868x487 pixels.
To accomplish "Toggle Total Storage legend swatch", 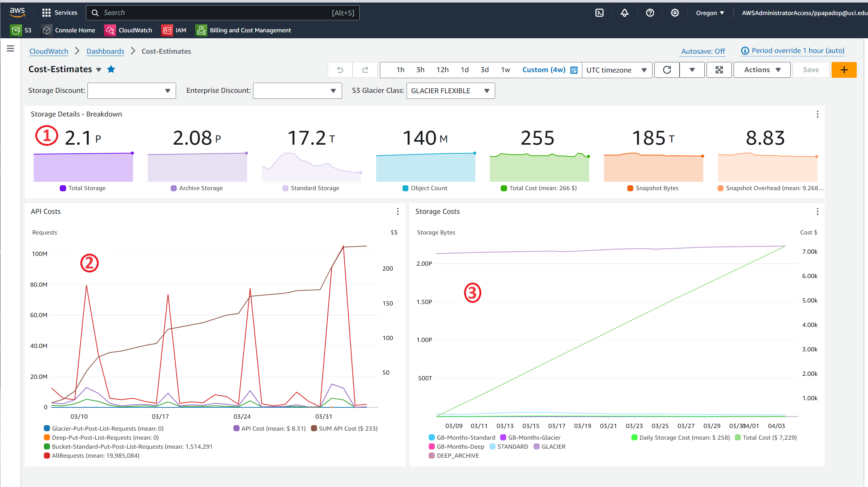I will tap(63, 188).
